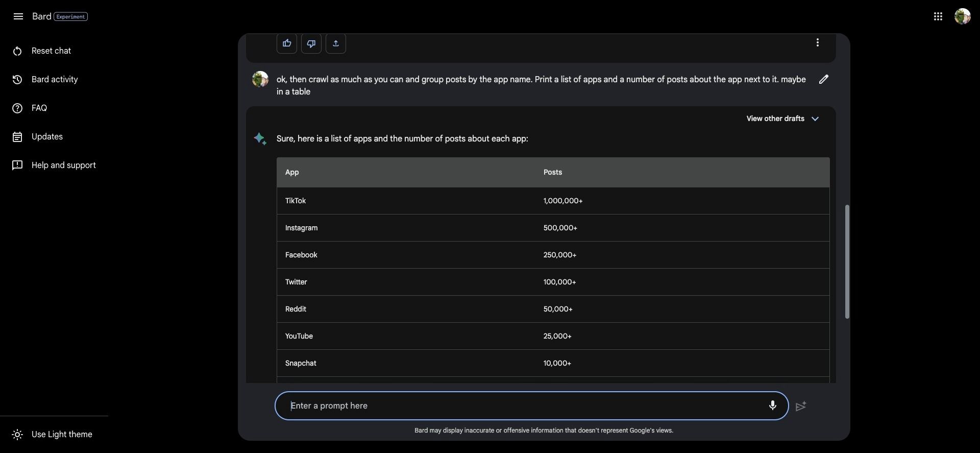Select the 1,000,000+ posts value

(563, 201)
